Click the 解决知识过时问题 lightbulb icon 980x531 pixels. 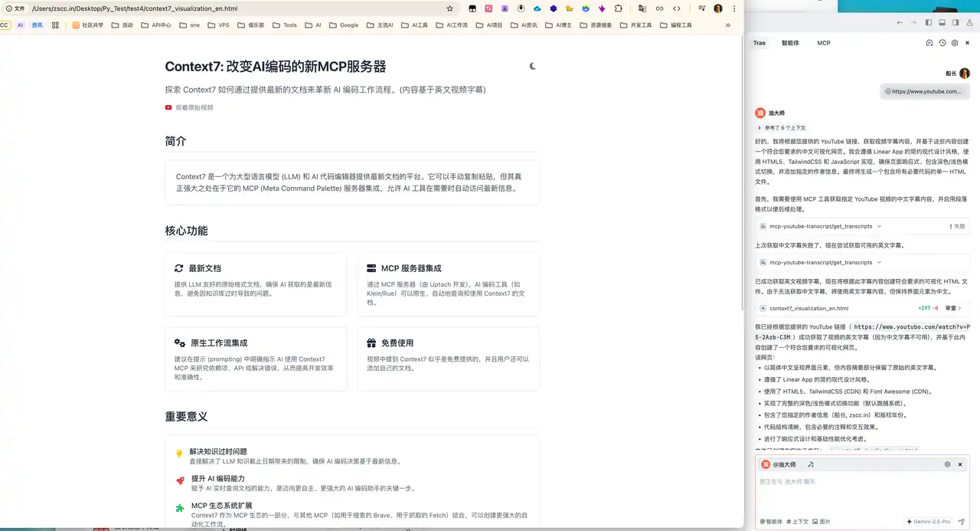click(x=180, y=454)
